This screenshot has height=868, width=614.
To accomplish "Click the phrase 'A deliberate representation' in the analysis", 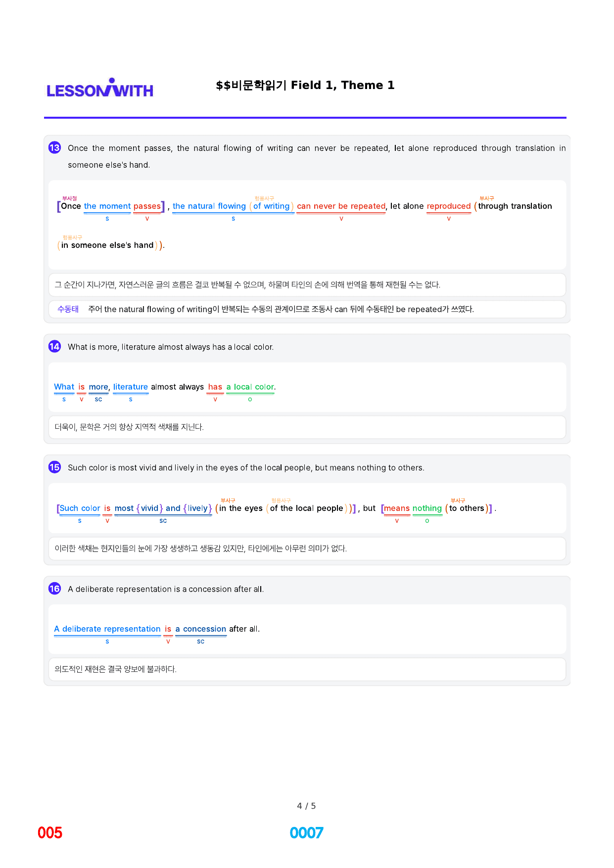I will [x=107, y=629].
